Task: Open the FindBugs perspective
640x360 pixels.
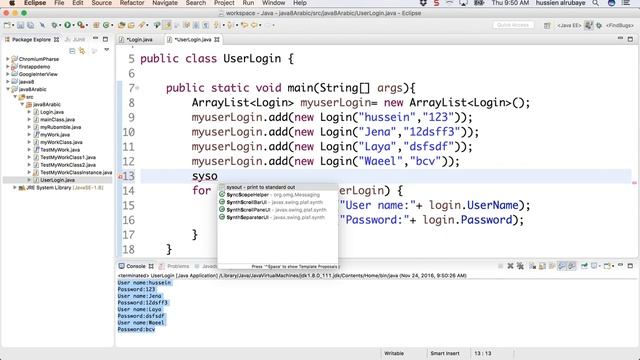Action: tap(619, 25)
